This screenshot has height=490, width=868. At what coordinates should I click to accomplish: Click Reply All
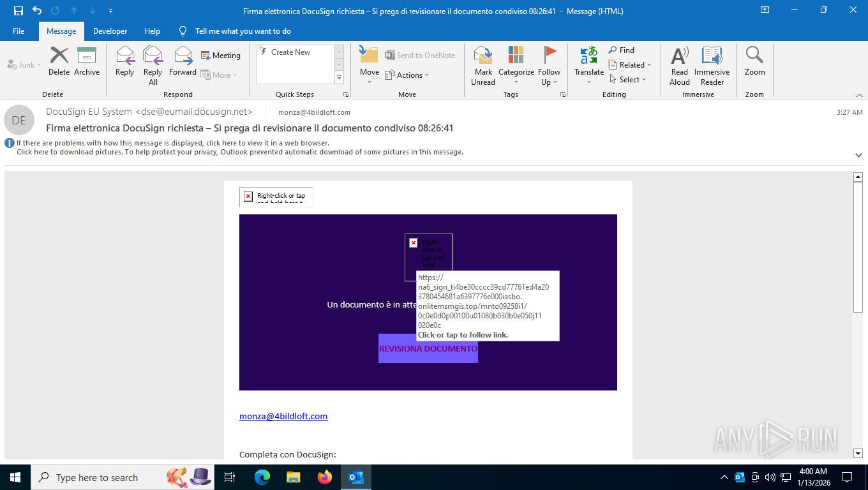(x=153, y=66)
